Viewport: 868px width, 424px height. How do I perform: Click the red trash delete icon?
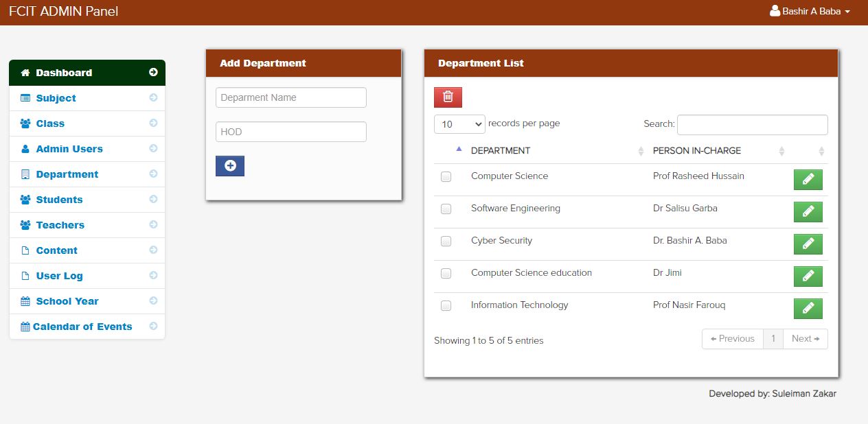448,97
